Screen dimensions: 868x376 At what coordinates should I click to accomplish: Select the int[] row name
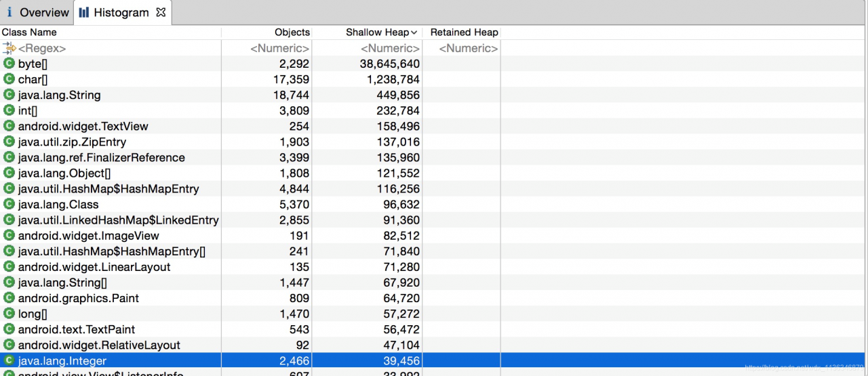click(x=28, y=110)
